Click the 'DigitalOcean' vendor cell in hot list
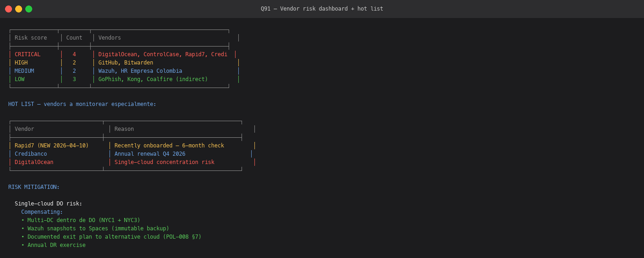Viewport: 644px width, 258px height. tap(34, 162)
